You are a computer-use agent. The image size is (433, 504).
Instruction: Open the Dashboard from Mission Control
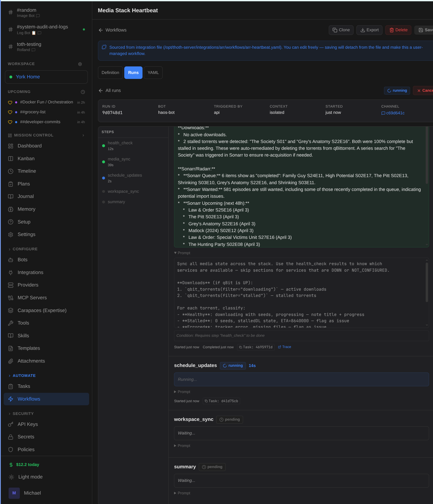coord(29,146)
